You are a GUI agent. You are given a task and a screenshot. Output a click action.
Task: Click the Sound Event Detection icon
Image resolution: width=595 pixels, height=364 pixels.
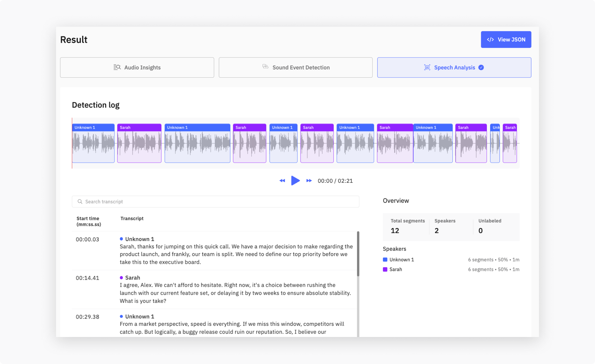tap(265, 67)
